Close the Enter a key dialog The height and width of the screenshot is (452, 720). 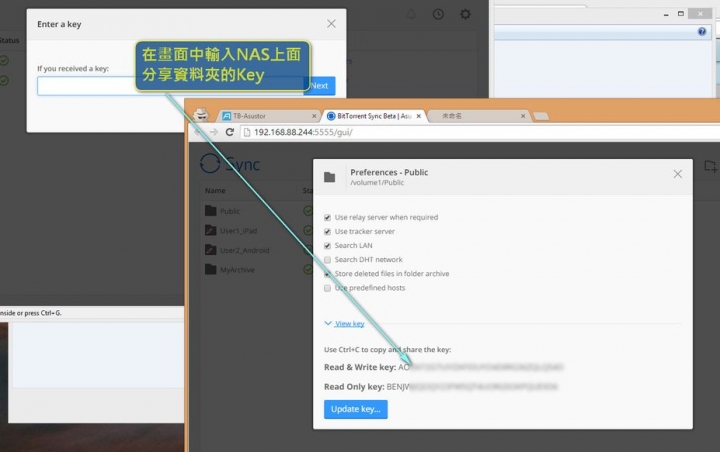click(331, 24)
